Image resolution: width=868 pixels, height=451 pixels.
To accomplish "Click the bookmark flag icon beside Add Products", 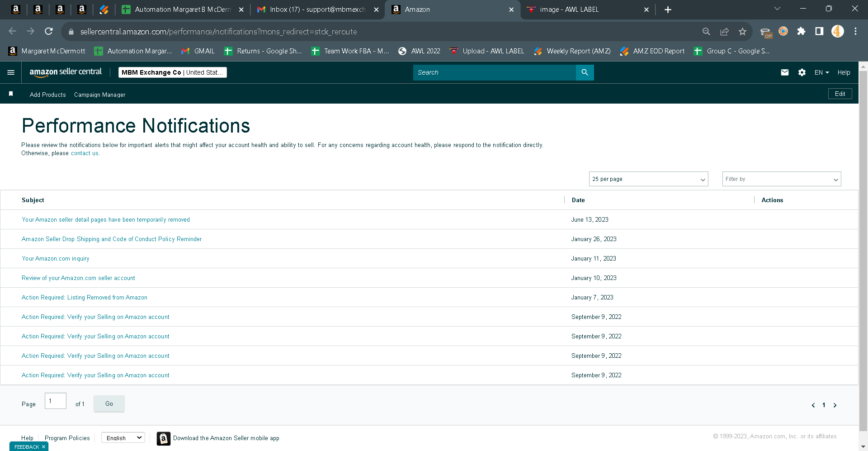I will [11, 94].
